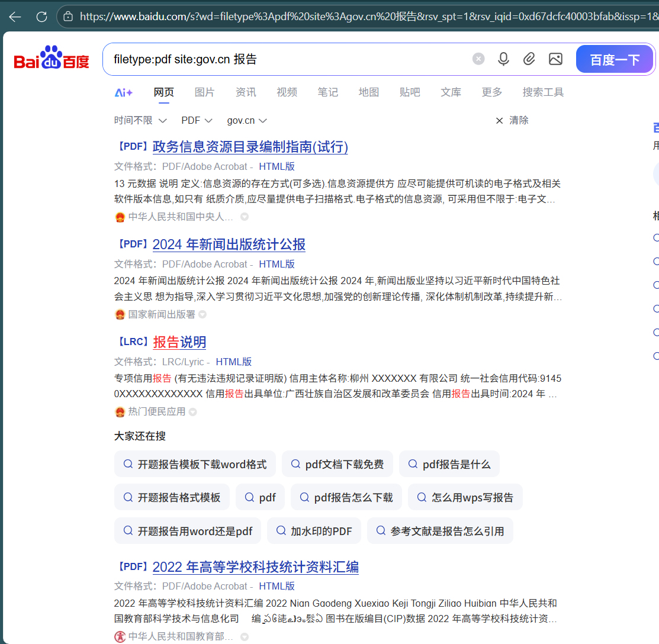Click the 百度一下 search button
The image size is (659, 644).
614,59
